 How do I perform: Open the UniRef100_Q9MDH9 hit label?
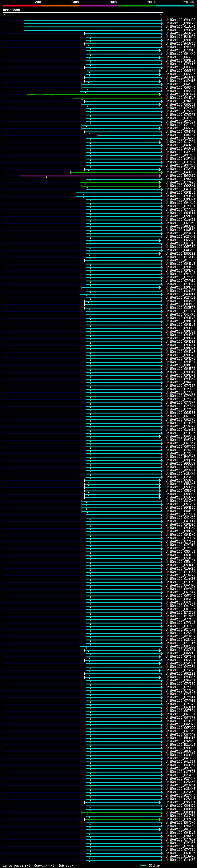click(180, 379)
